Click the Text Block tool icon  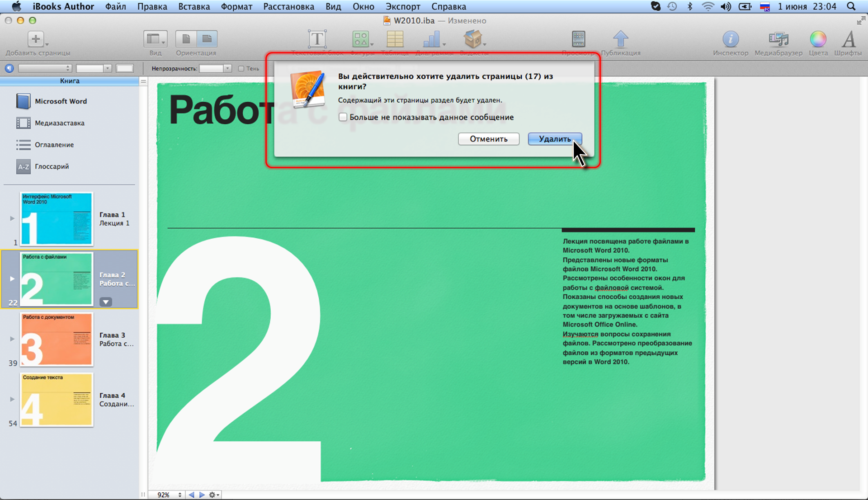tap(317, 39)
